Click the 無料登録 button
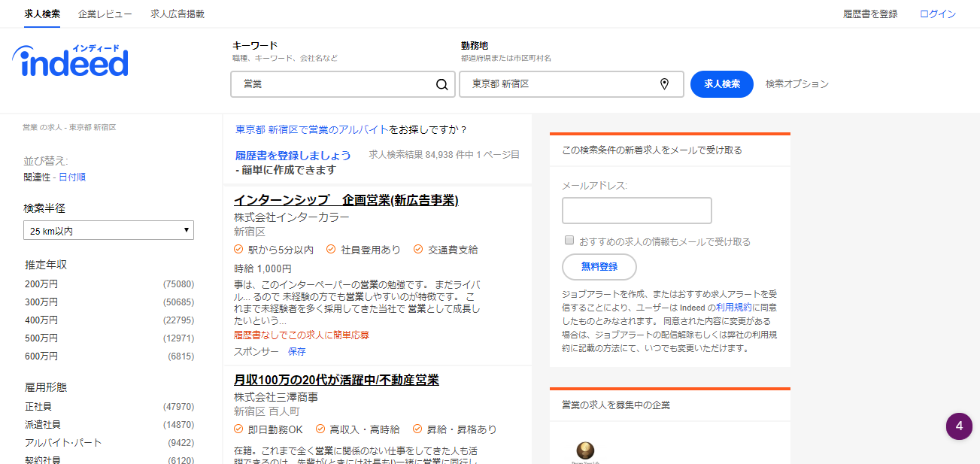980x464 pixels. (599, 266)
